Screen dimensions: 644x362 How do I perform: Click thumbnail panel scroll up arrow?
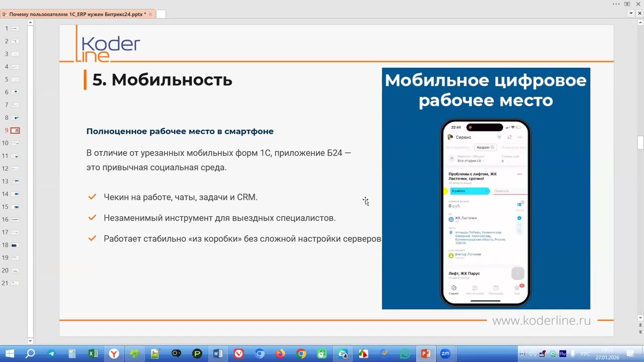click(30, 23)
